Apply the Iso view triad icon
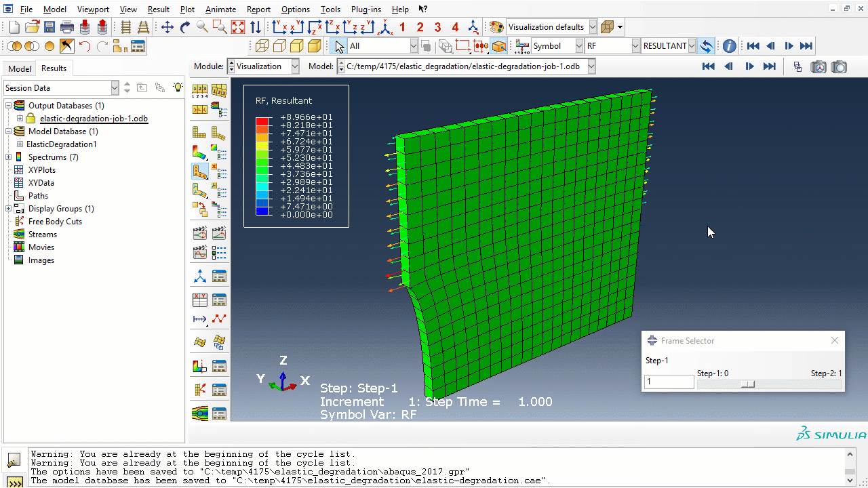The height and width of the screenshot is (488, 868). coord(385,27)
